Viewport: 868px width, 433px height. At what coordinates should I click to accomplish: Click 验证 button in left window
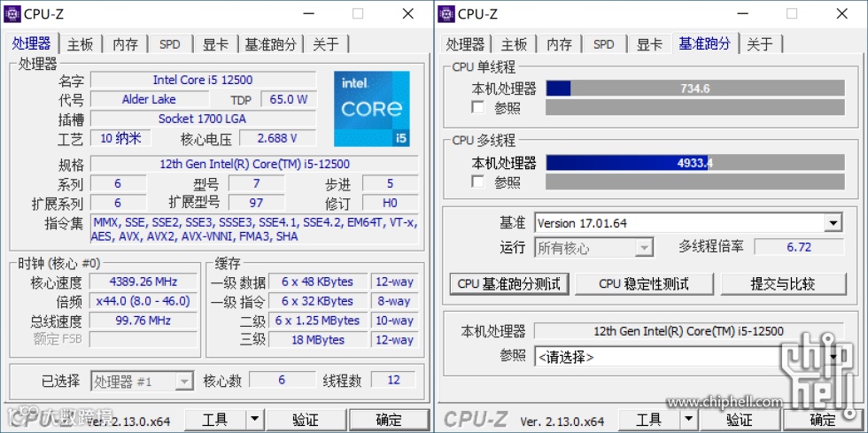tap(305, 419)
